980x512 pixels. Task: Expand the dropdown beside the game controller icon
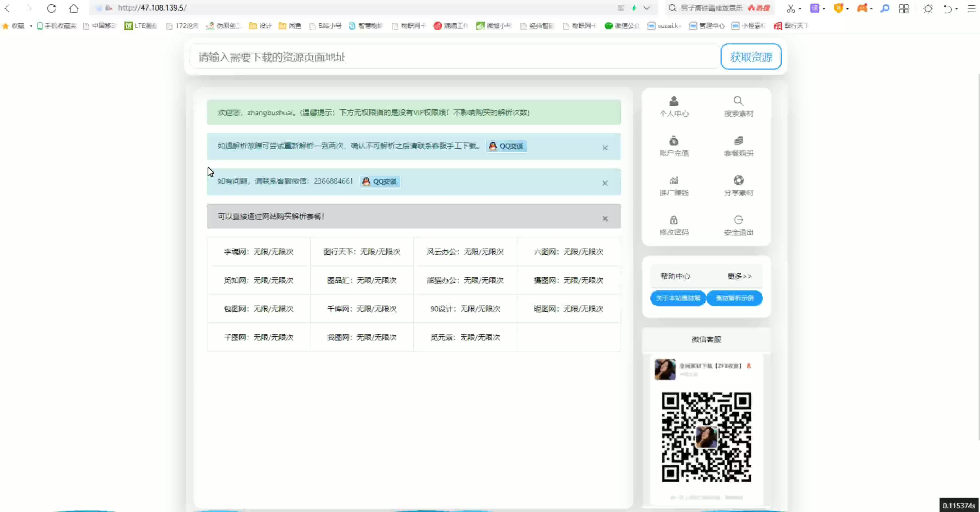coord(871,8)
